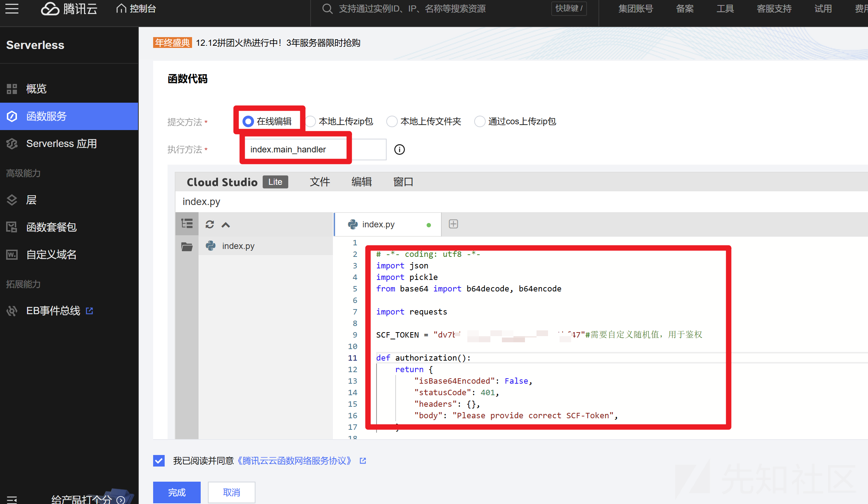Viewport: 868px width, 504px height.
Task: Open index.py in the file tree
Action: [x=266, y=246]
